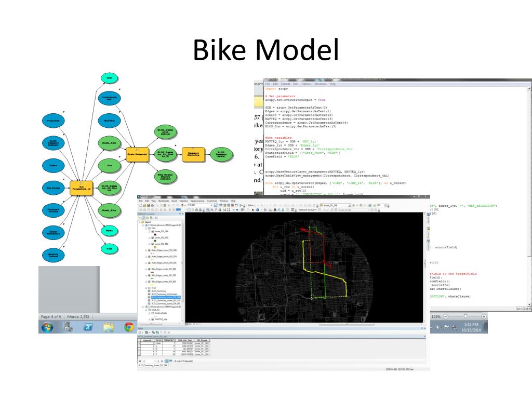Open Chrome from the taskbar
Viewport: 532px width, 399px height.
[x=129, y=327]
